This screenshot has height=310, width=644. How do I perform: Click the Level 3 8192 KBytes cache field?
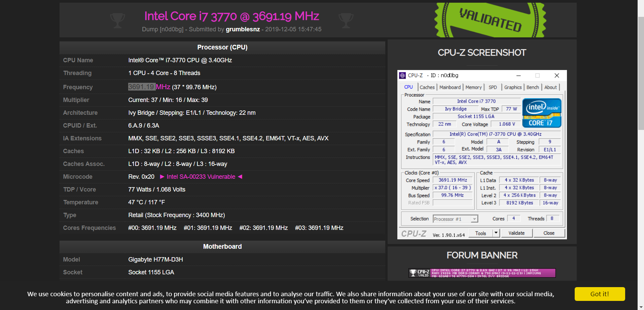520,203
